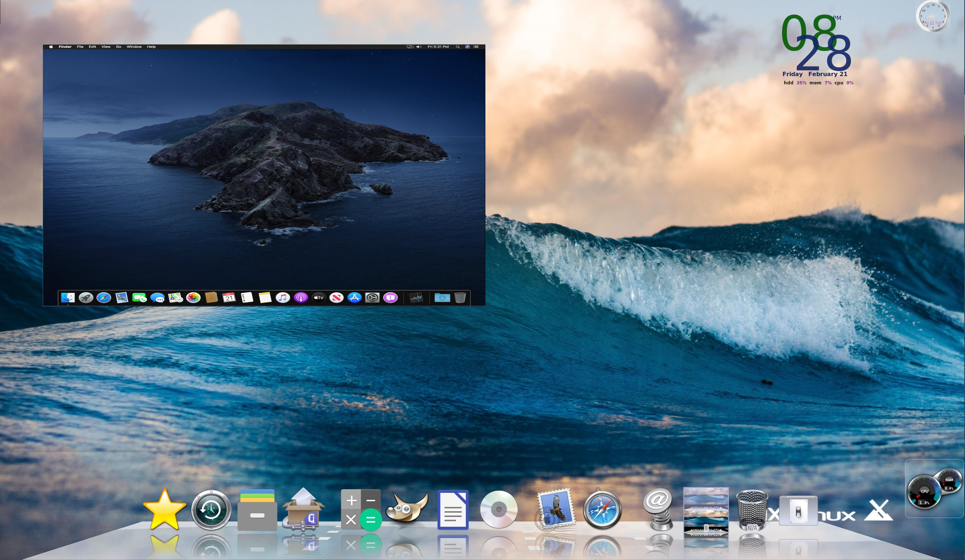Activate Siri in the menu bar
This screenshot has width=965, height=560.
[467, 47]
